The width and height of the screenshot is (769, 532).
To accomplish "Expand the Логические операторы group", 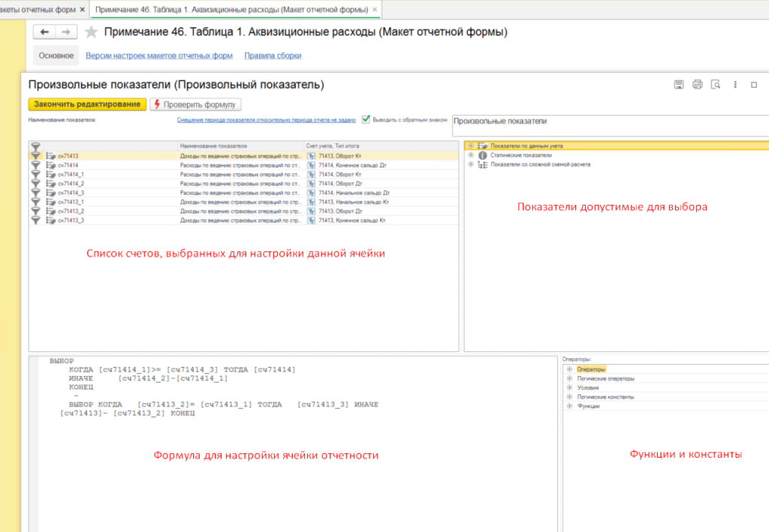I will [x=569, y=378].
